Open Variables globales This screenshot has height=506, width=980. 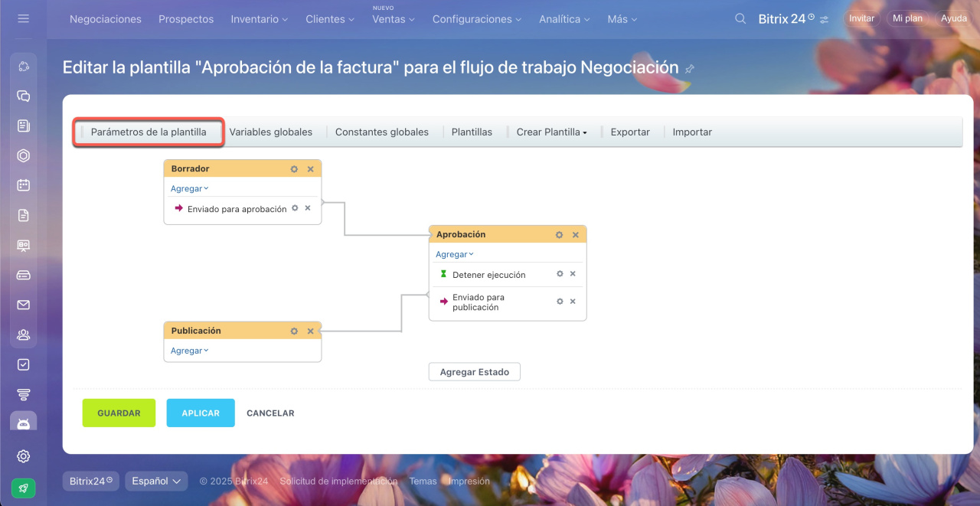[271, 132]
